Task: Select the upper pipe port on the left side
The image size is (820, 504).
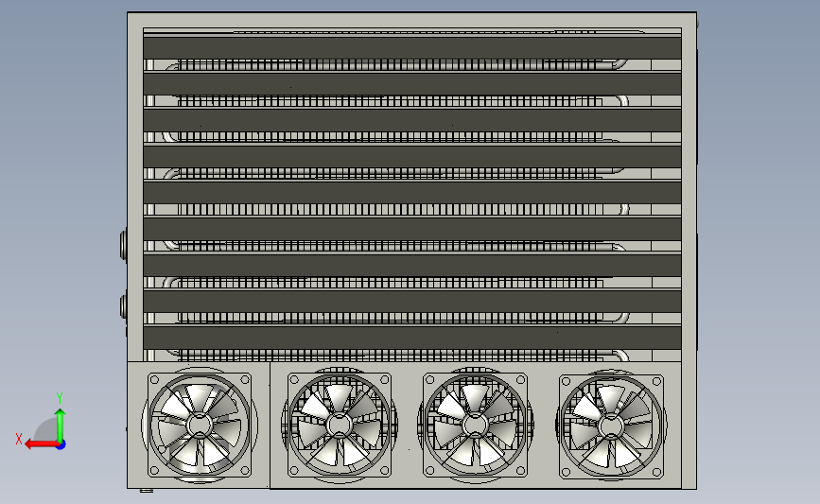Action: click(x=123, y=245)
